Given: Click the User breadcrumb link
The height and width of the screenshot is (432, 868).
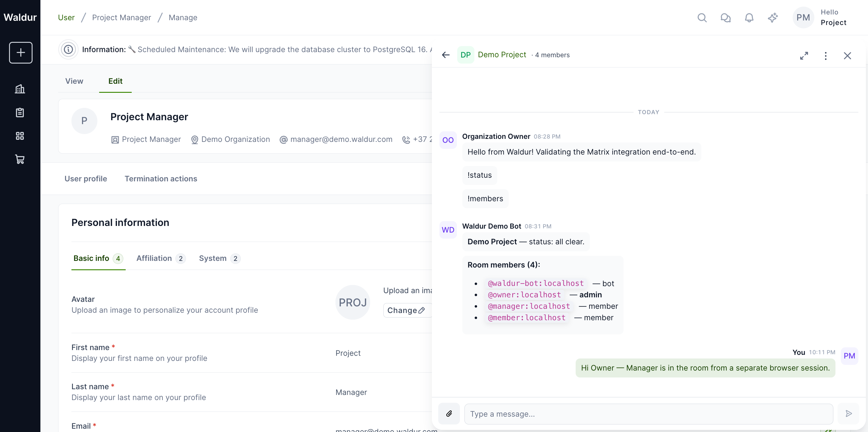Looking at the screenshot, I should [x=66, y=17].
